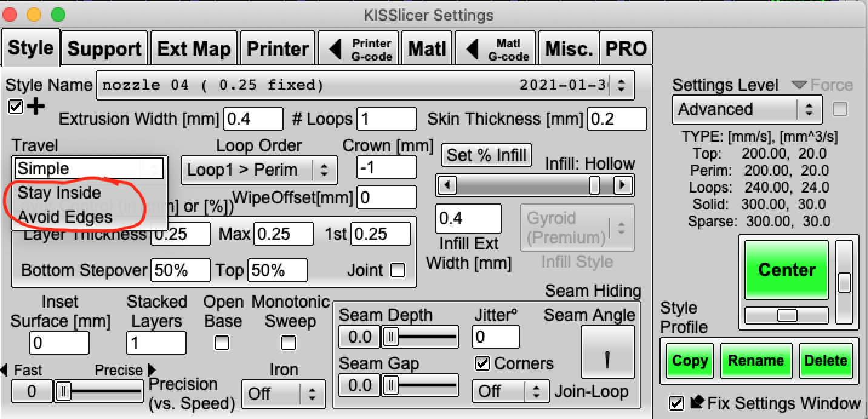Viewport: 868px width, 419px height.
Task: Toggle the Fix Settings Window checkbox
Action: tap(676, 402)
